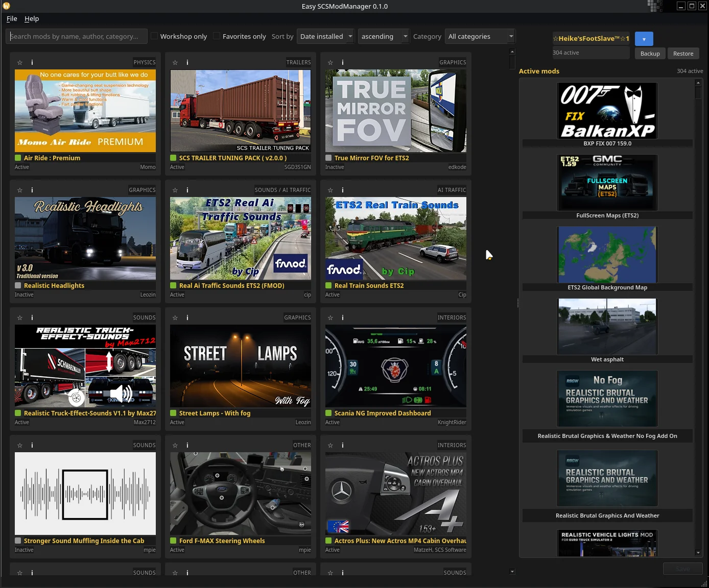Viewport: 709px width, 588px height.
Task: Select the Wet asphalt active mod
Action: pos(607,327)
